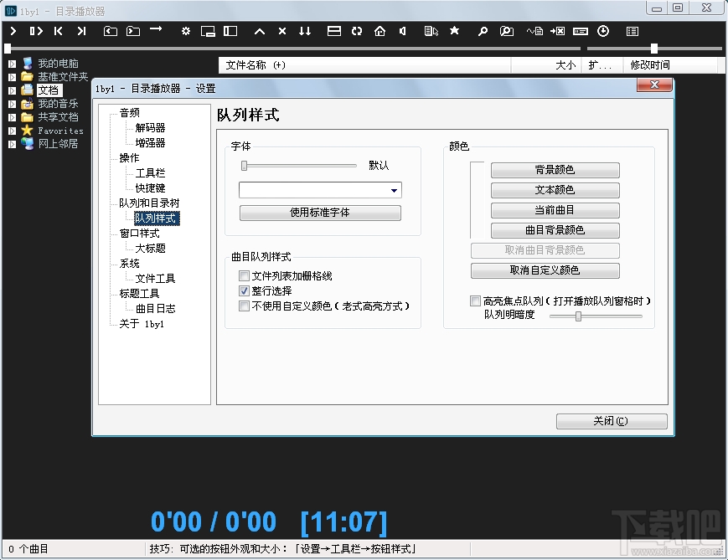Click the search magnifier icon

click(482, 31)
